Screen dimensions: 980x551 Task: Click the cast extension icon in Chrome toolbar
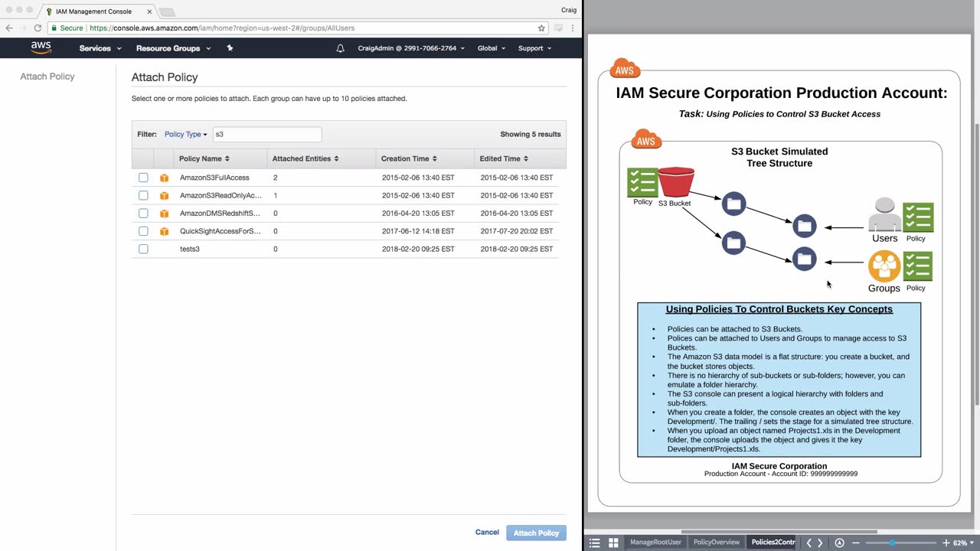558,28
